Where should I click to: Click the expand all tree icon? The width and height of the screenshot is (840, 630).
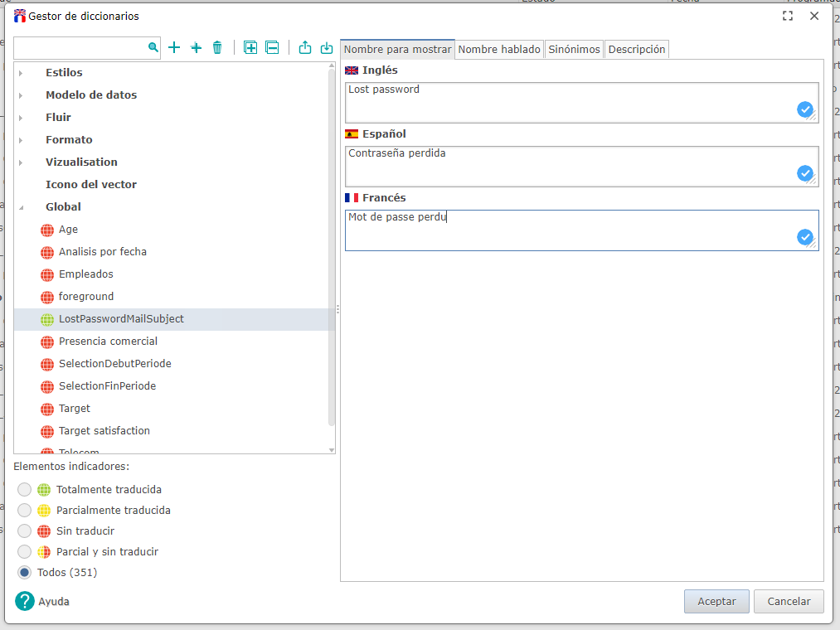point(250,48)
